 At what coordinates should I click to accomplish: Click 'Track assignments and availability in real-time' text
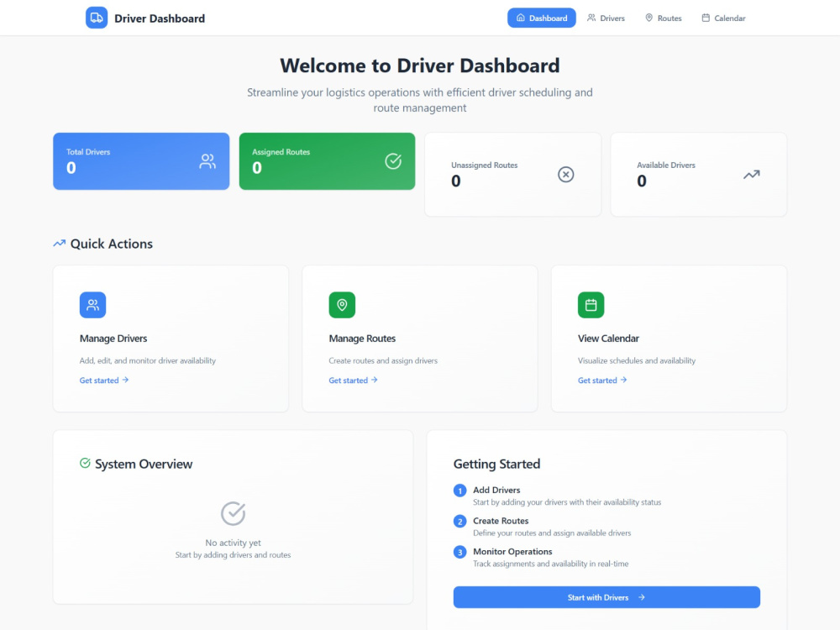coord(551,564)
